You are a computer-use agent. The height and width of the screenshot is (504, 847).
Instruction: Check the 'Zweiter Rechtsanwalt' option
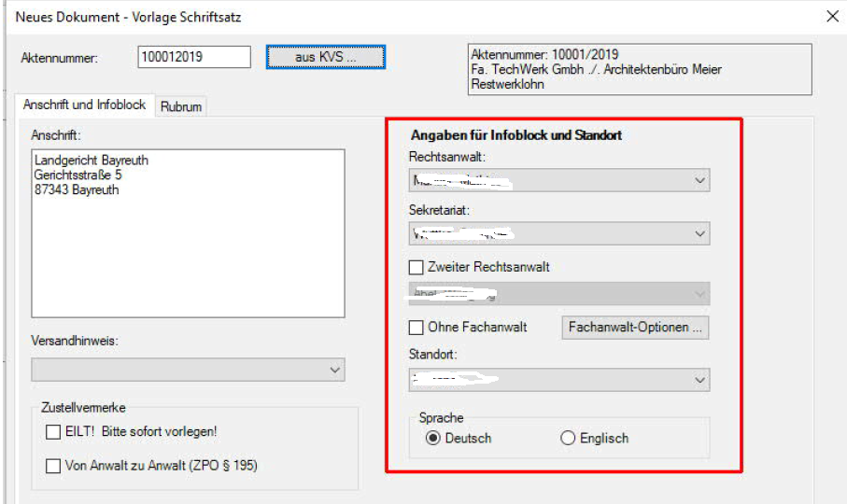(x=416, y=267)
